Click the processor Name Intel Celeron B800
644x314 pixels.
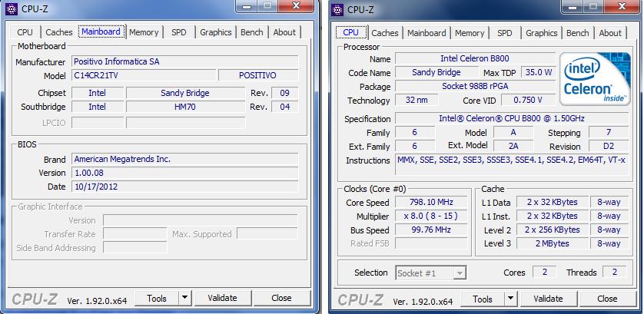tap(475, 58)
